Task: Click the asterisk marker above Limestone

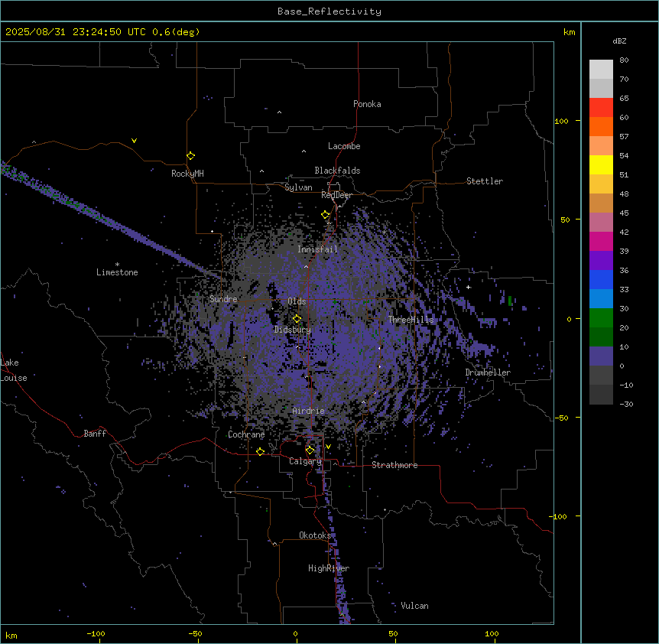Action: (x=117, y=265)
